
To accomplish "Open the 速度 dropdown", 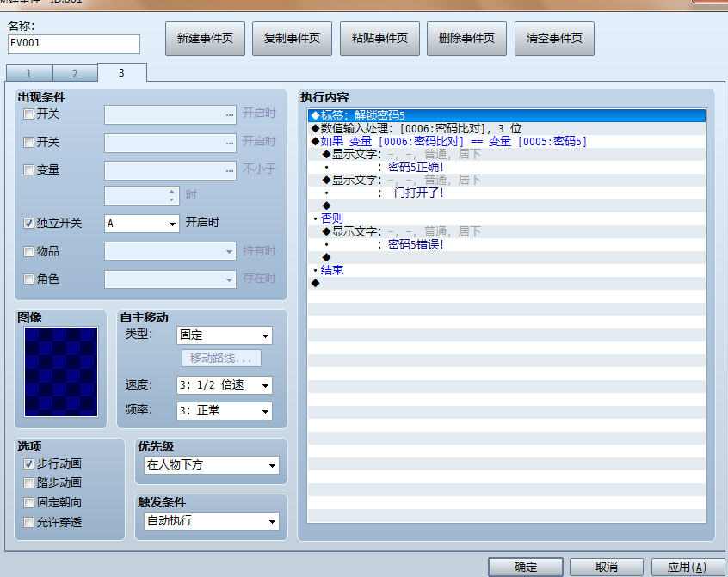I will click(225, 385).
